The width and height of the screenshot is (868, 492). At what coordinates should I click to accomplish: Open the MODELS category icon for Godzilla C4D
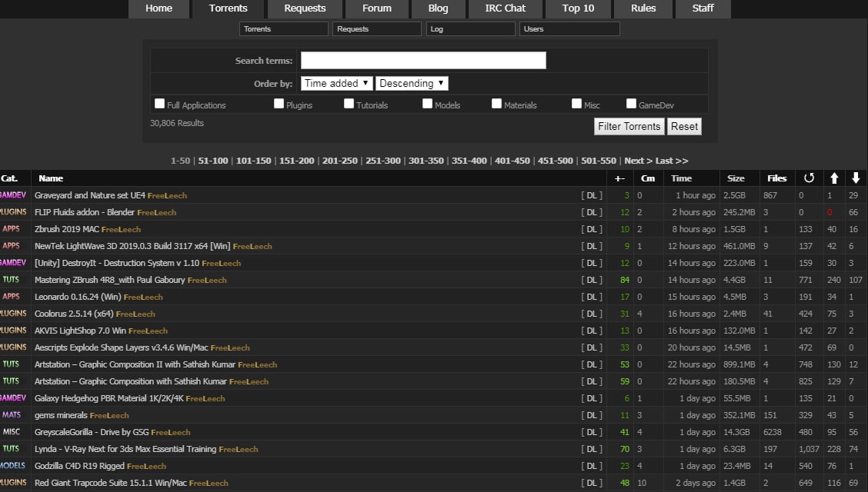tap(13, 466)
